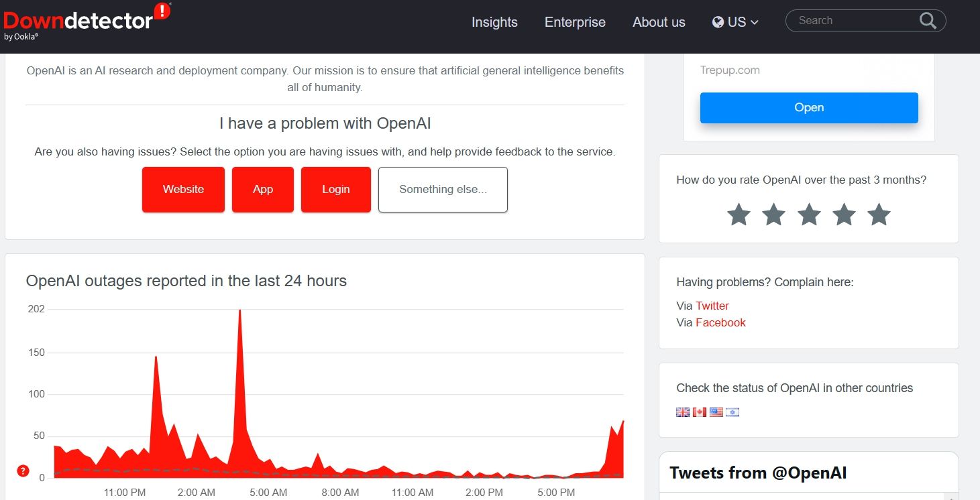Open the search magnifier icon
Screen dimensions: 980x500
point(928,21)
